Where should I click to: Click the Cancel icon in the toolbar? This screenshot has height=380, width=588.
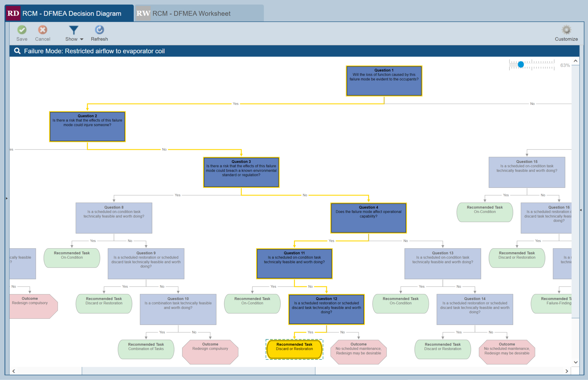pyautogui.click(x=42, y=30)
